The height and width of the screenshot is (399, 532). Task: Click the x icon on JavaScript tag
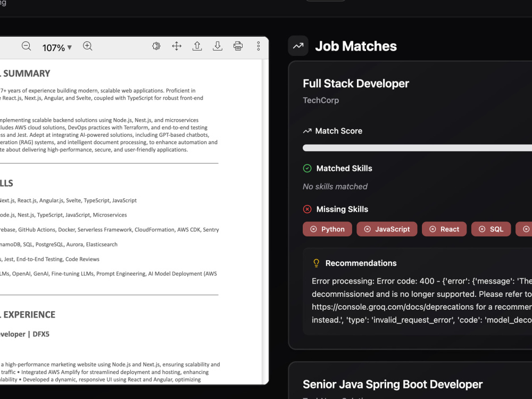(368, 229)
